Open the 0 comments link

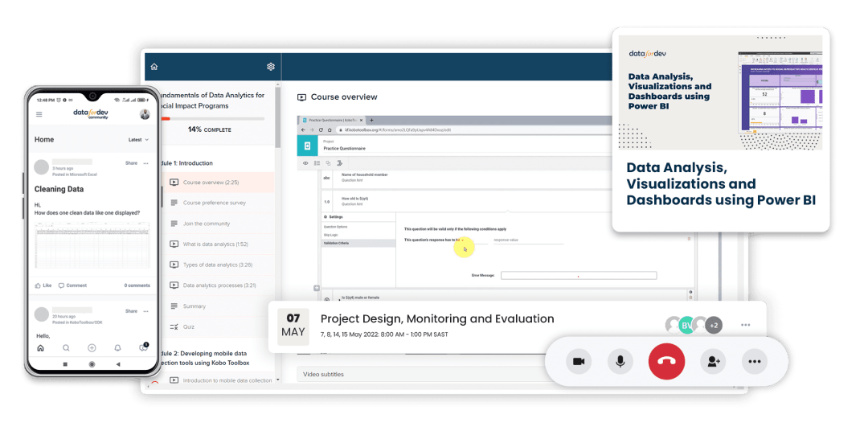point(137,285)
